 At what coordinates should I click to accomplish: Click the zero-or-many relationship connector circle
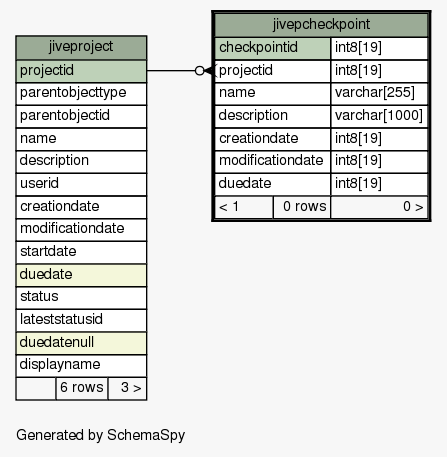pos(199,71)
